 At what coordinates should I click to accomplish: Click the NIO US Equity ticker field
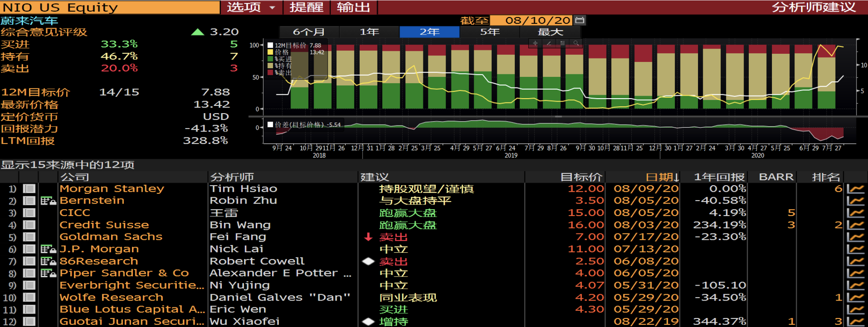point(110,7)
